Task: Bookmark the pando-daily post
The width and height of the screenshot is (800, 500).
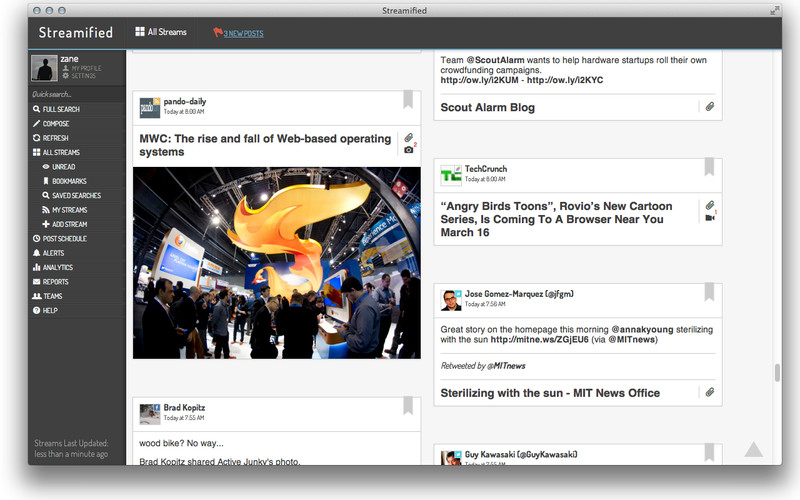Action: tap(408, 99)
